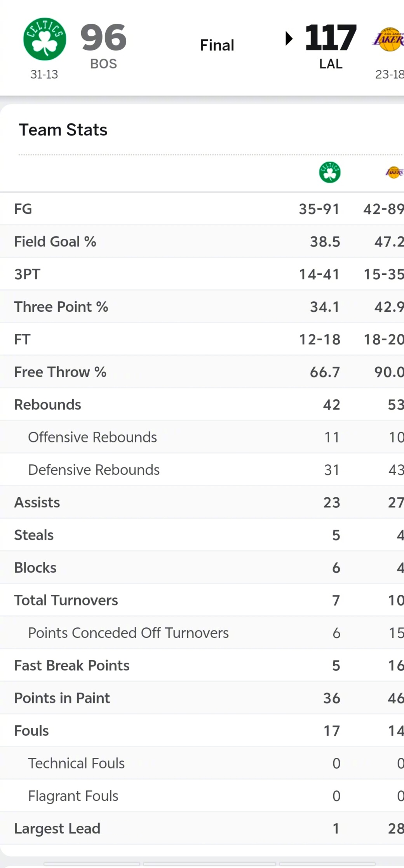The image size is (404, 868).
Task: Tap the Final game status label
Action: pyautogui.click(x=217, y=45)
